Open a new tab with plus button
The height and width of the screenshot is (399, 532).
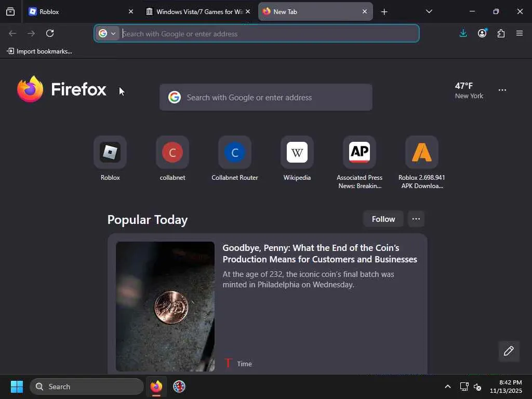click(x=384, y=12)
